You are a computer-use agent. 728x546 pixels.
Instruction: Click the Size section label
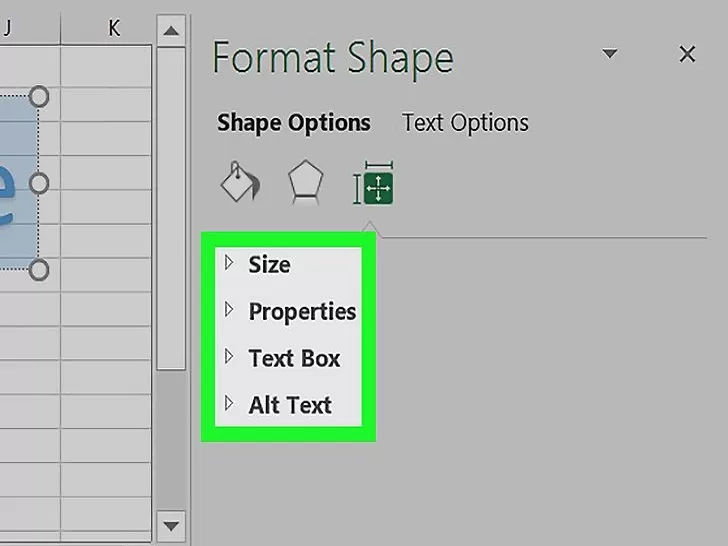pos(270,265)
